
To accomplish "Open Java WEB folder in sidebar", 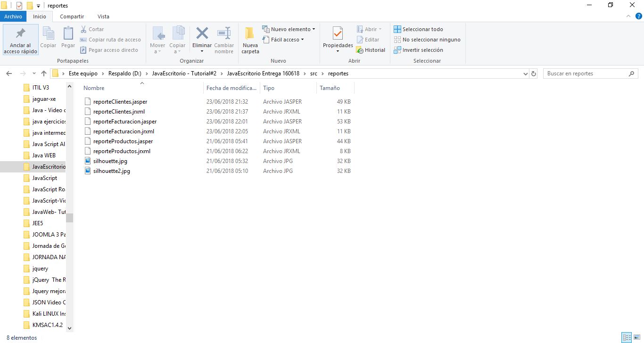I will click(44, 155).
